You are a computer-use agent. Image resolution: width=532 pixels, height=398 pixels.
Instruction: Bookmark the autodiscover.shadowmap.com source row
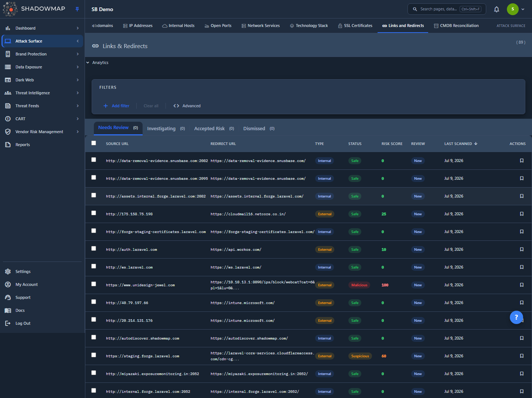[x=522, y=338]
